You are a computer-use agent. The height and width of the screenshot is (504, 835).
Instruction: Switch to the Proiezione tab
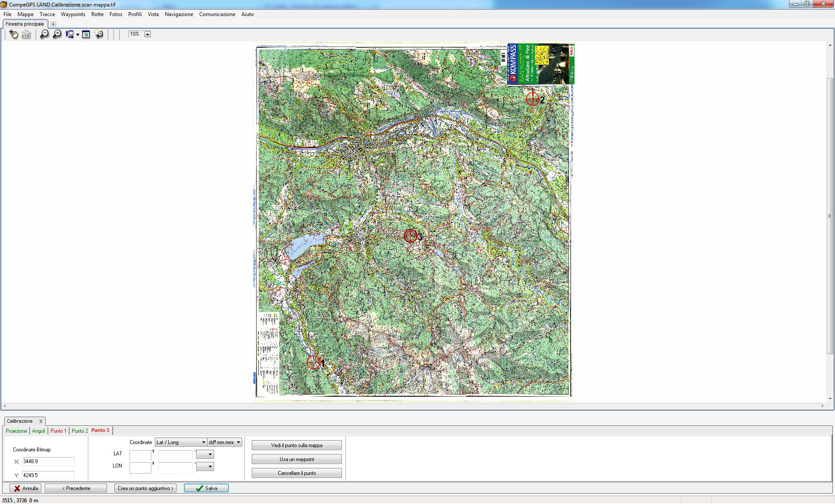17,431
